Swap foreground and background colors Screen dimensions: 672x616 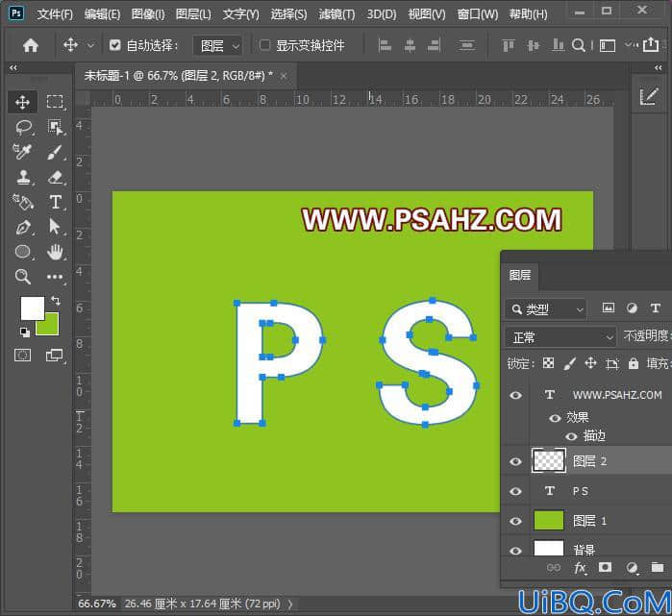[56, 300]
